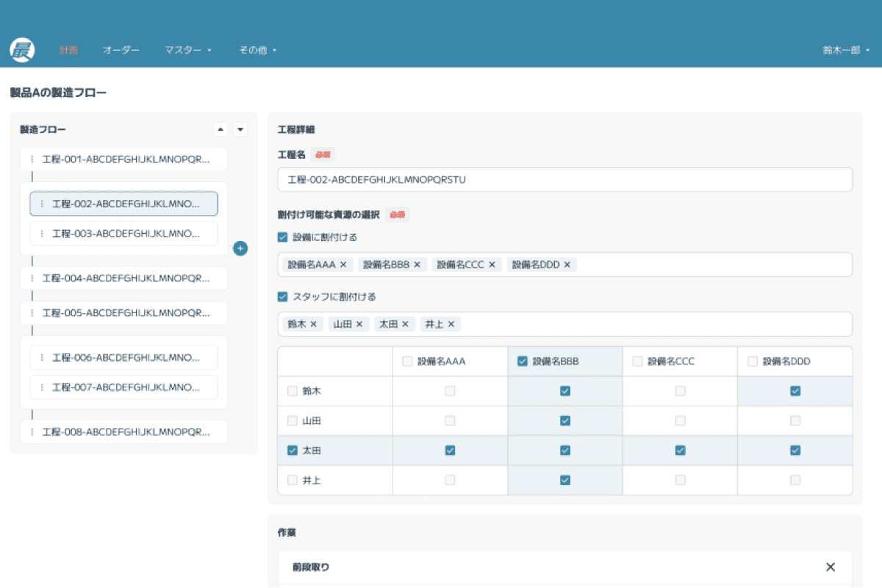The height and width of the screenshot is (588, 882).
Task: Remove the 設備名DDD tag
Action: (x=567, y=265)
